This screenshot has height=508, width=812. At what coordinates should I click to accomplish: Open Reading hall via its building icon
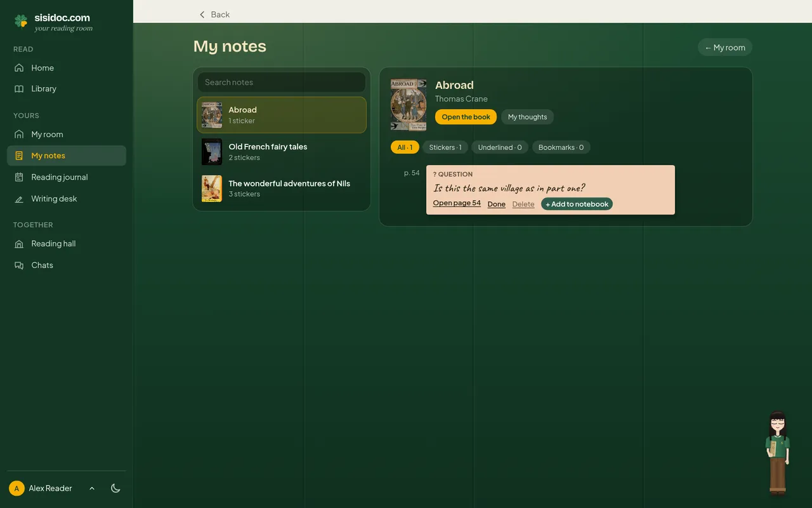[x=19, y=244]
